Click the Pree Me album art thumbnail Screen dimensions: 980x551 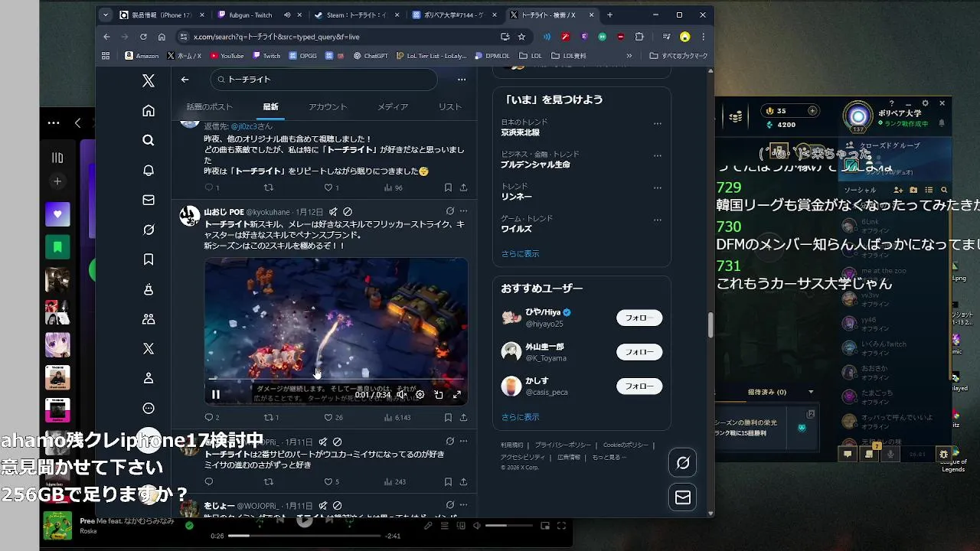tap(57, 526)
